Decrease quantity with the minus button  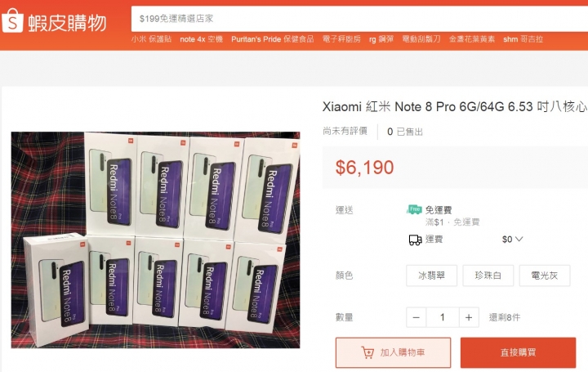[x=416, y=317]
